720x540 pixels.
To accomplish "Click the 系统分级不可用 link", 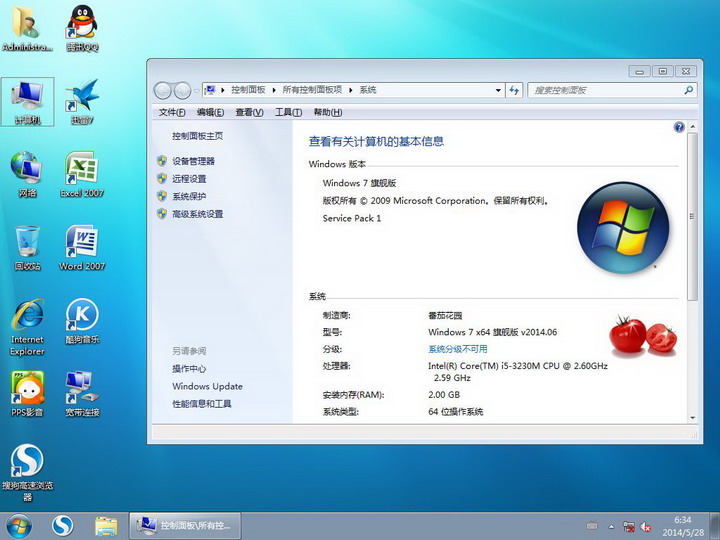I will tap(458, 349).
